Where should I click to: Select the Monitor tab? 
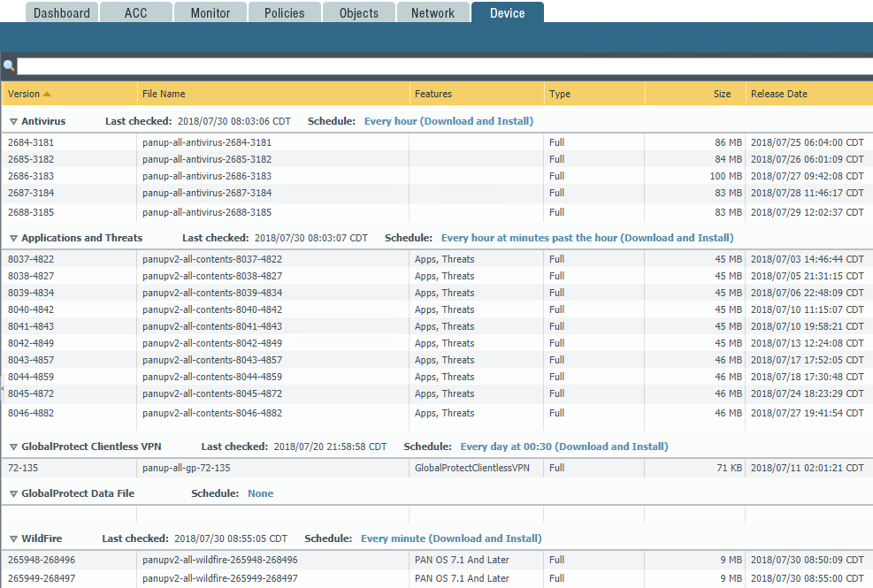coord(210,12)
